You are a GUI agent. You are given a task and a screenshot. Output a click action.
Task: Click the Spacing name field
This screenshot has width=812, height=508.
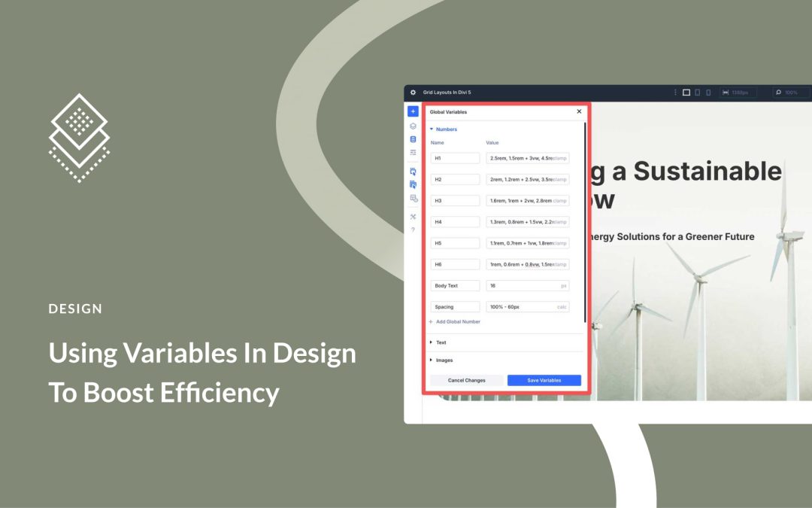455,307
